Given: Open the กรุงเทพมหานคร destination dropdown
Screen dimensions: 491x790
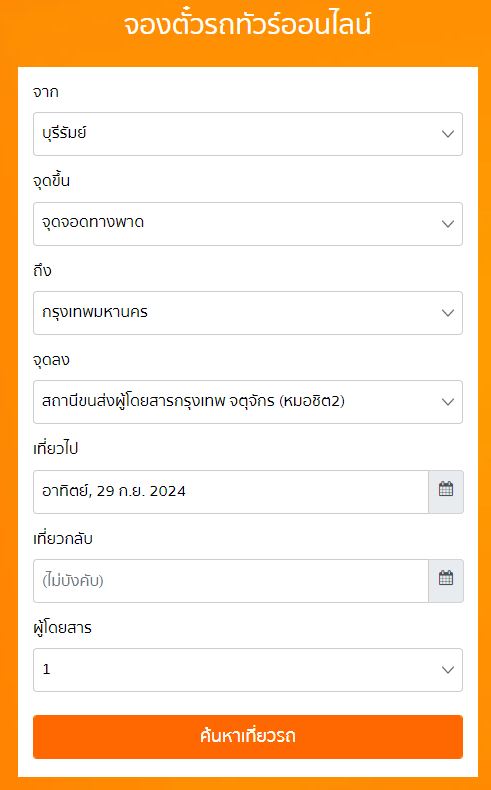Looking at the screenshot, I should coord(248,313).
